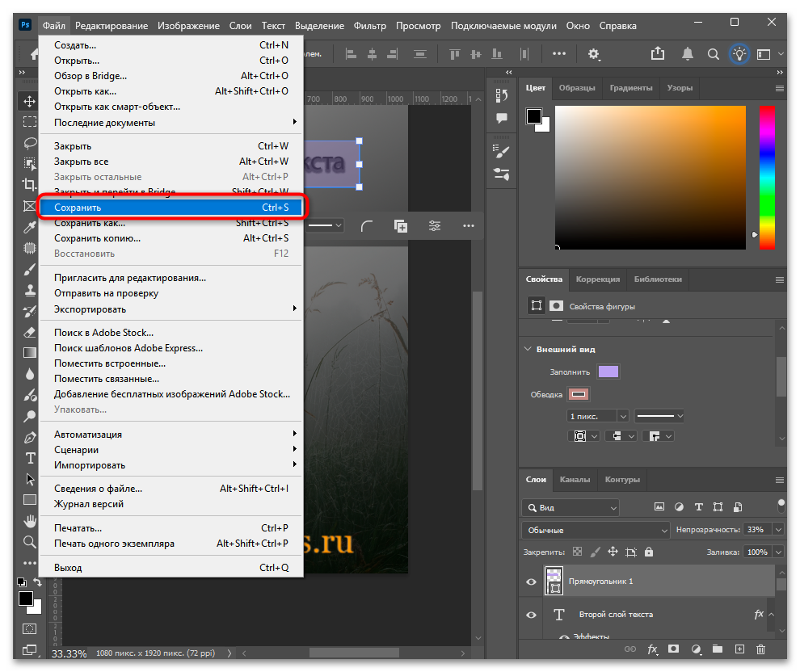
Task: Select the Eyedropper tool
Action: (x=30, y=227)
